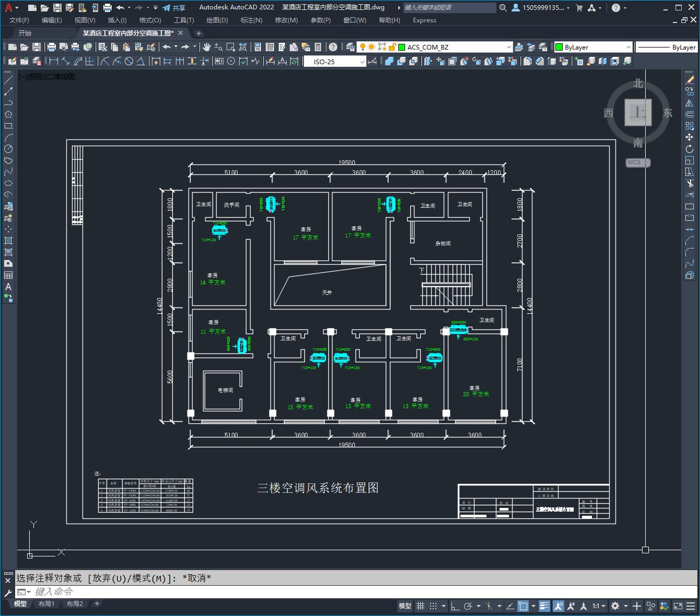Select the Aligned dimension tool
This screenshot has height=616, width=700.
66,62
